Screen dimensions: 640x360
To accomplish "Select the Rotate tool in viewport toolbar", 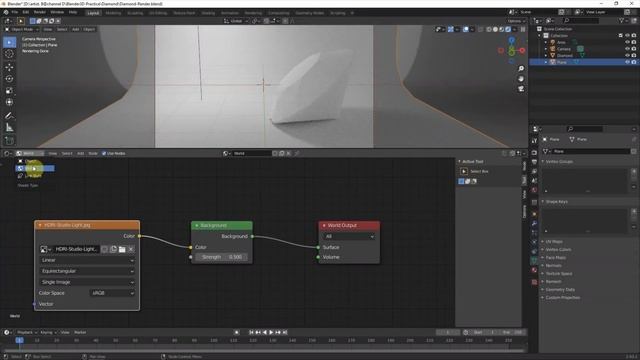I will point(9,79).
